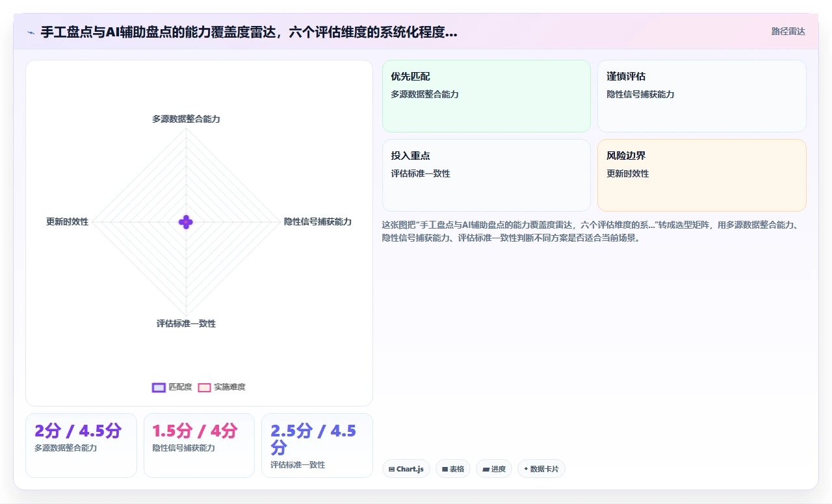This screenshot has width=832, height=504.
Task: Select the 表格 tag chip
Action: 453,469
